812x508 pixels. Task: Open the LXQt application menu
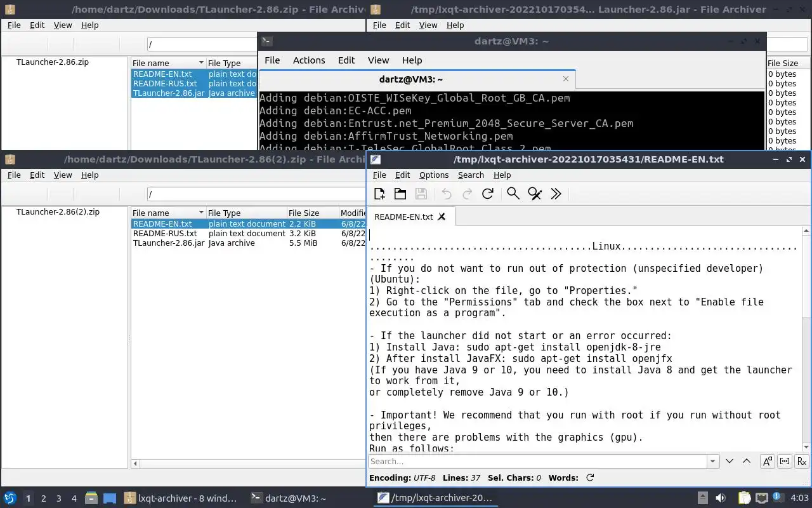click(x=10, y=498)
